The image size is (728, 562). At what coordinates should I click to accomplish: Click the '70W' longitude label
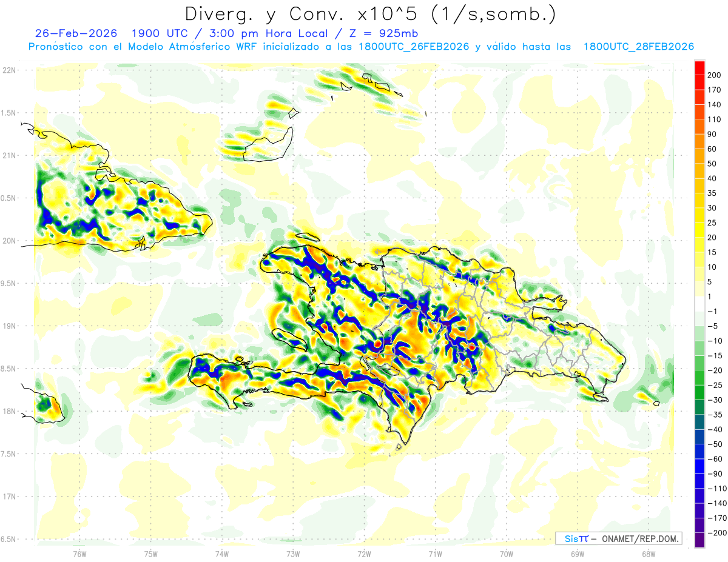(x=507, y=554)
